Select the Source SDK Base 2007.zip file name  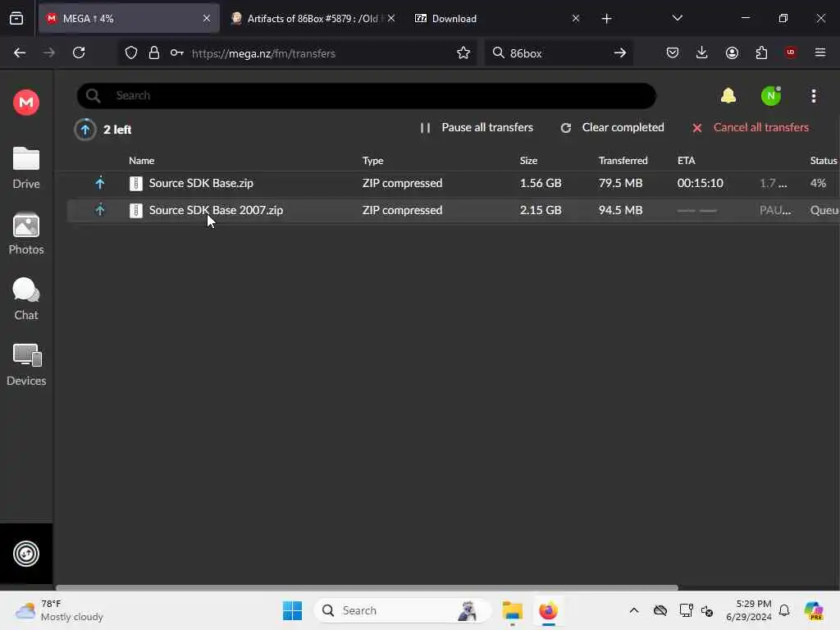click(x=216, y=210)
